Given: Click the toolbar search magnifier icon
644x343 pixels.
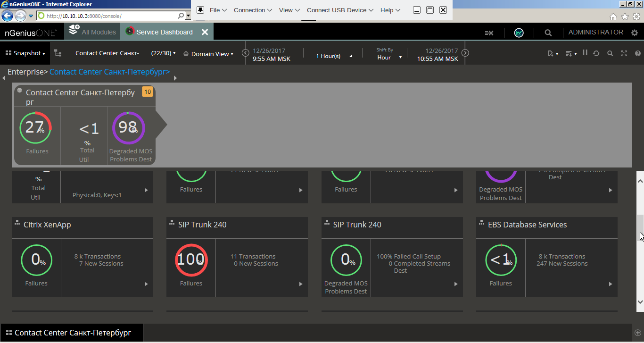Looking at the screenshot, I should (610, 53).
